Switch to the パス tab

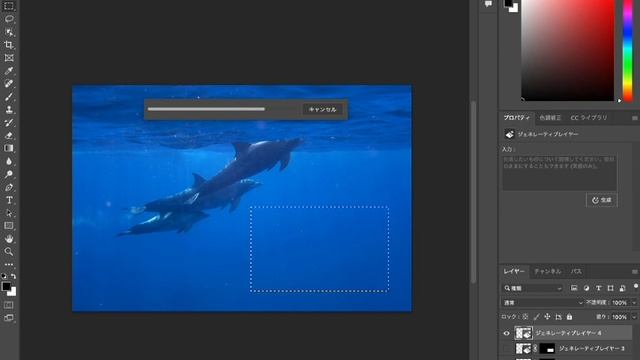tap(576, 271)
